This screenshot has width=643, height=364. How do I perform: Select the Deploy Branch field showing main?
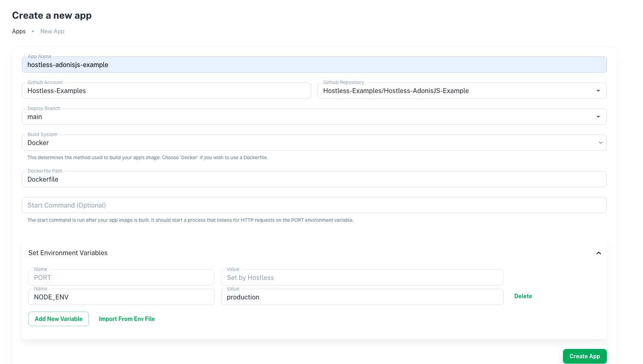[x=314, y=117]
